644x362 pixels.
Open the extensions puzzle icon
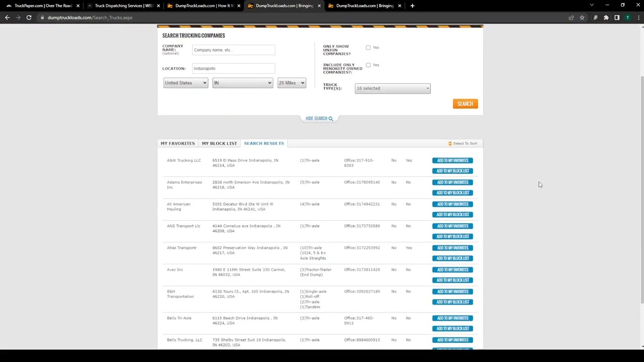tap(606, 18)
